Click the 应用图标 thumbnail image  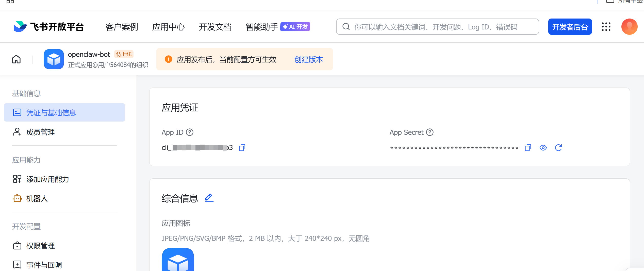pos(178,259)
